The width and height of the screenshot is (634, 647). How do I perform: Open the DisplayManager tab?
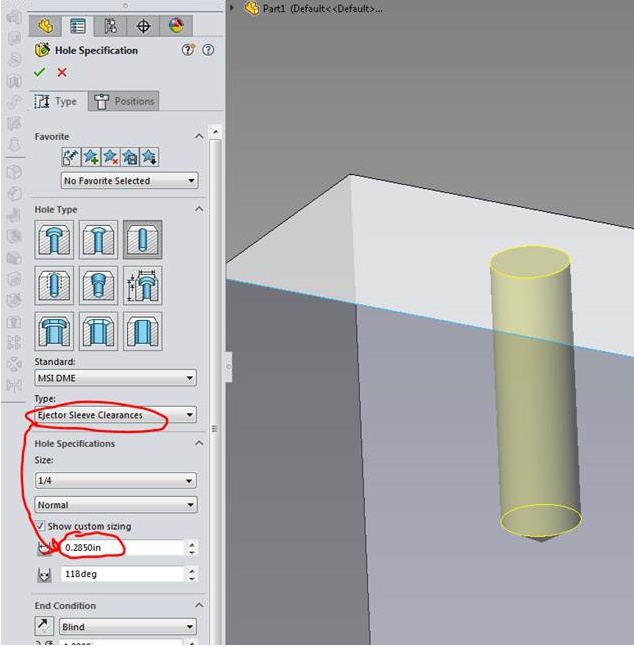tap(176, 26)
